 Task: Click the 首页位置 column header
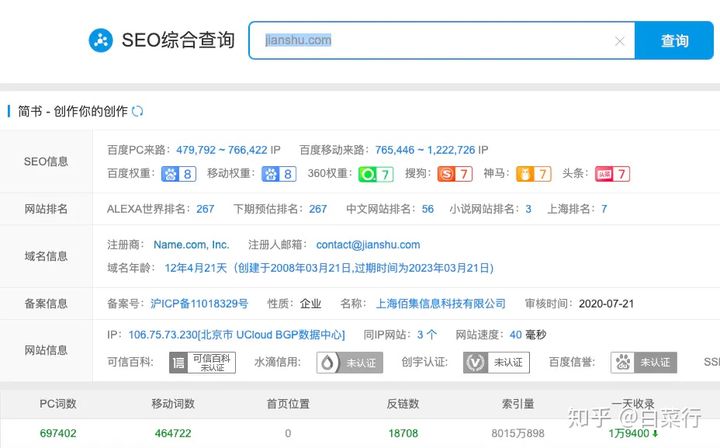pyautogui.click(x=288, y=403)
